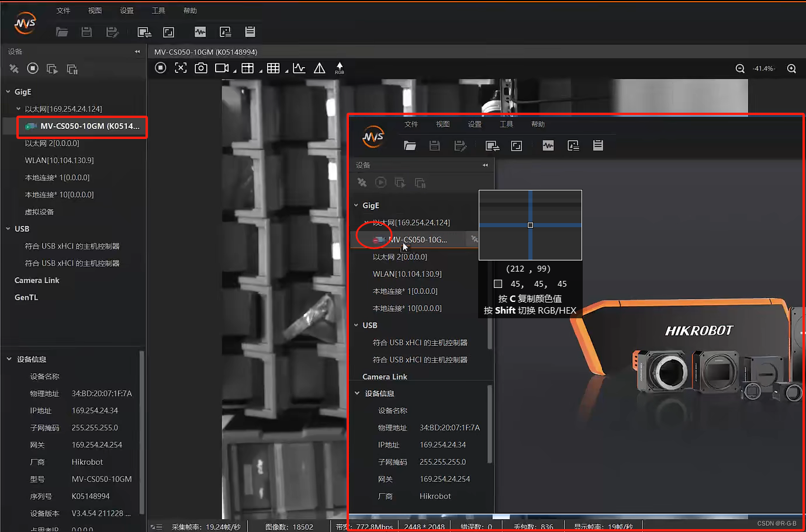This screenshot has width=806, height=532.
Task: Select WLAN[10.104.130.9] in inset window tree
Action: pos(407,274)
